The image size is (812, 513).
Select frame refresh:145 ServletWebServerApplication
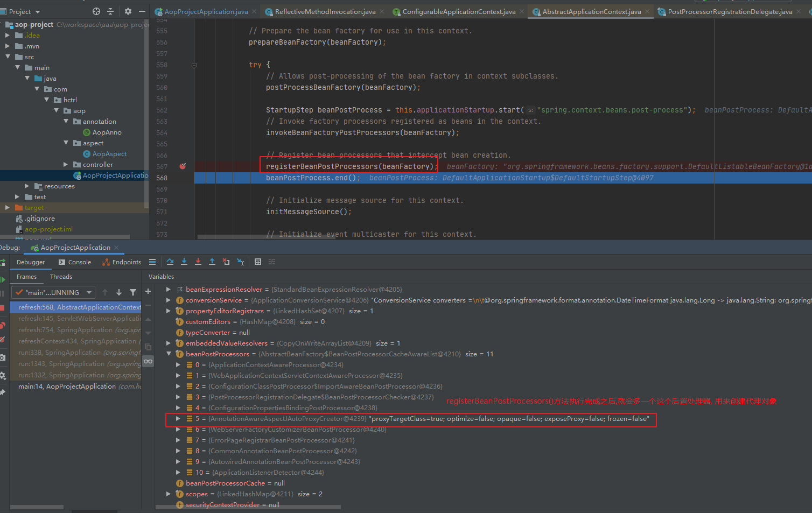[x=75, y=319]
